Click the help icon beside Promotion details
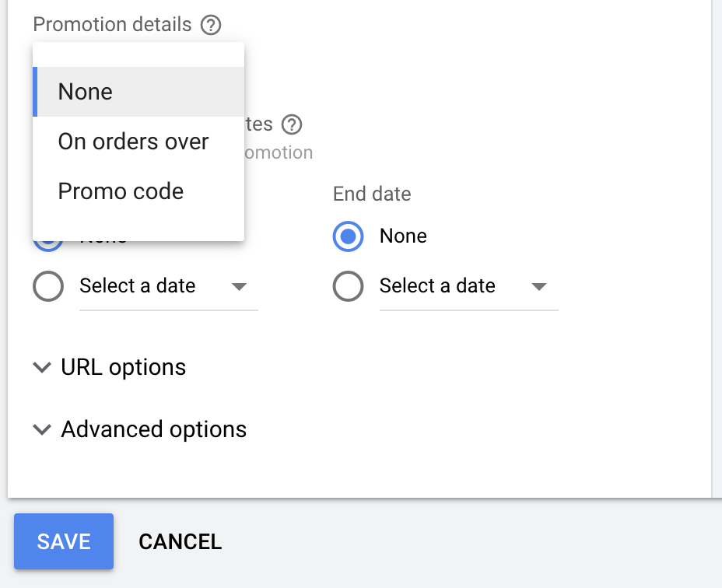This screenshot has height=588, width=722. click(x=210, y=26)
